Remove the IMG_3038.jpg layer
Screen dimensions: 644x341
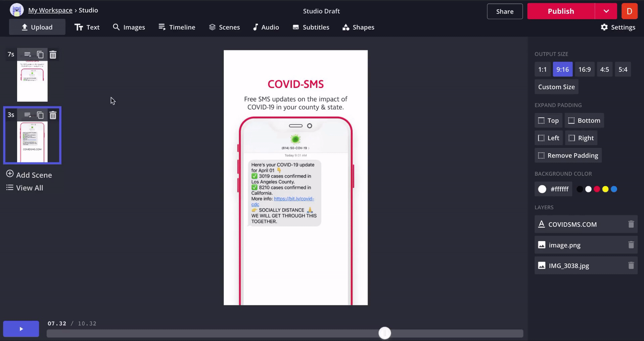(x=631, y=265)
